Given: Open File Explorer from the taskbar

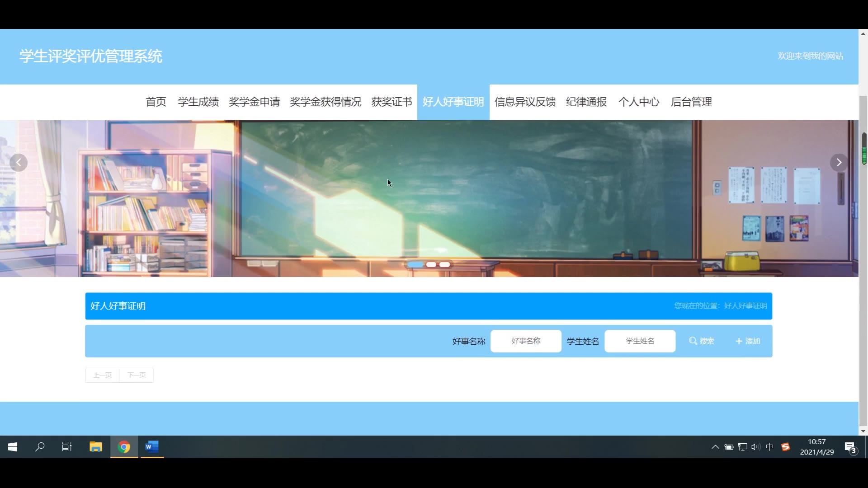Looking at the screenshot, I should point(96,447).
